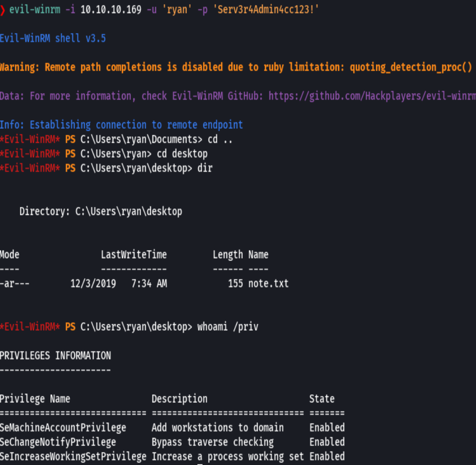The width and height of the screenshot is (476, 465).
Task: Click the SeChangeNotifyPrivilege row
Action: click(x=57, y=442)
